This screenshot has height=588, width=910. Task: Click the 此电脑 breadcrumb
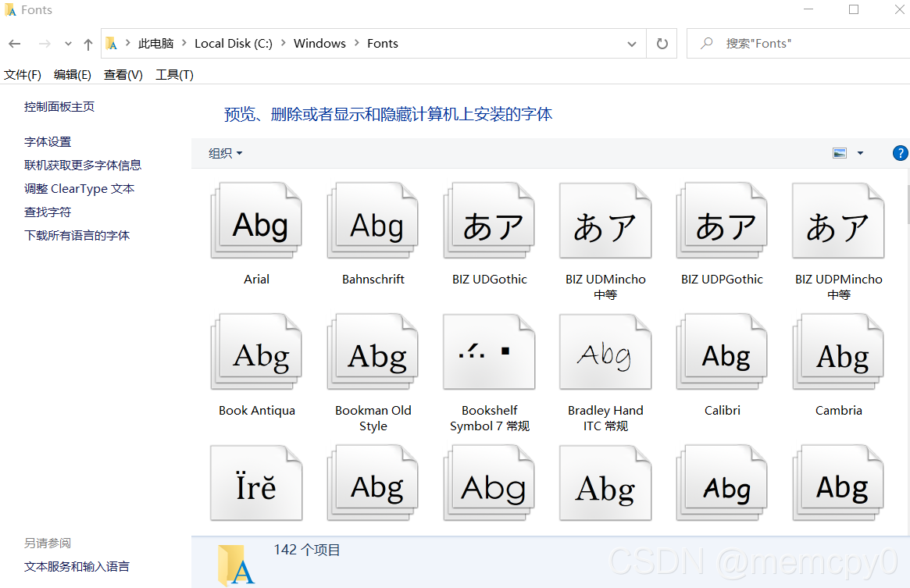point(155,44)
